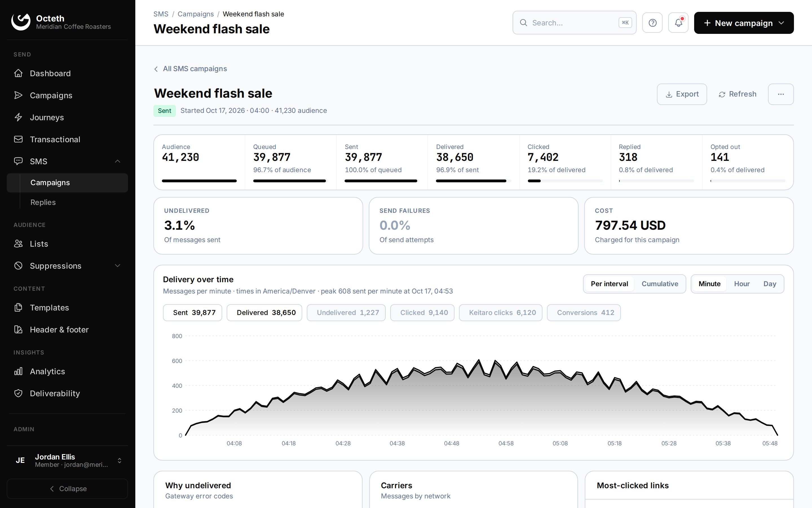812x508 pixels.
Task: Toggle the Sent 39,877 series chip
Action: tap(192, 313)
